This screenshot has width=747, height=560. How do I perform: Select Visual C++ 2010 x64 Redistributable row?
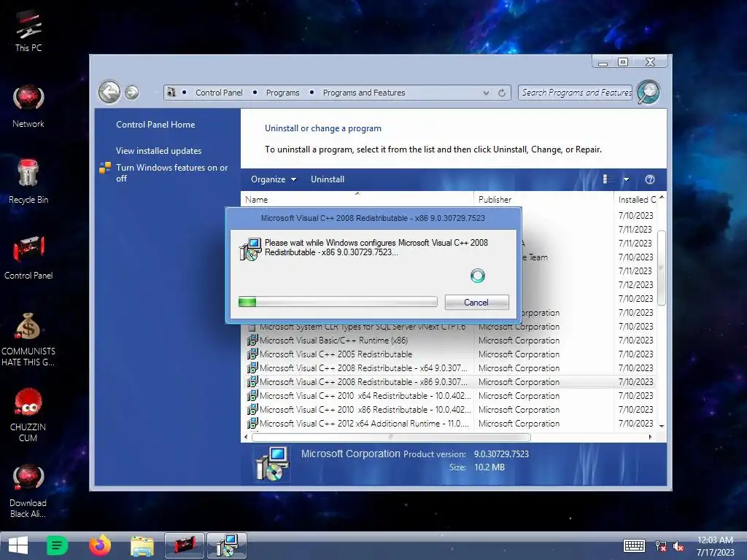pyautogui.click(x=449, y=395)
